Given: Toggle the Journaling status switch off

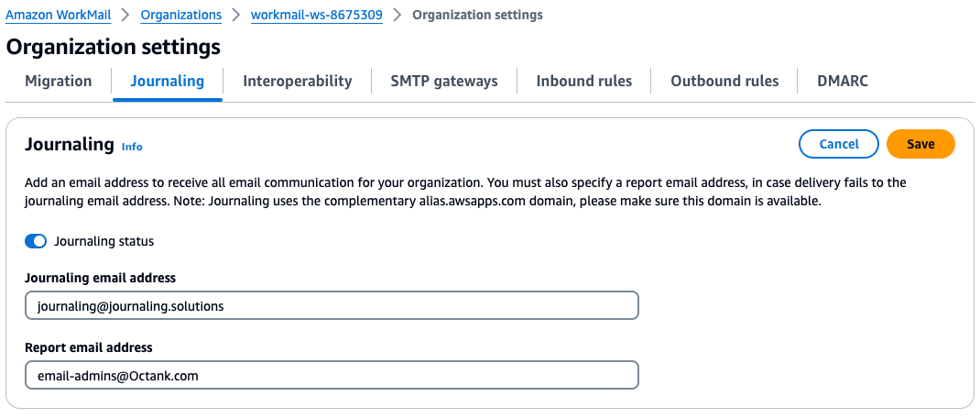Looking at the screenshot, I should click(36, 241).
